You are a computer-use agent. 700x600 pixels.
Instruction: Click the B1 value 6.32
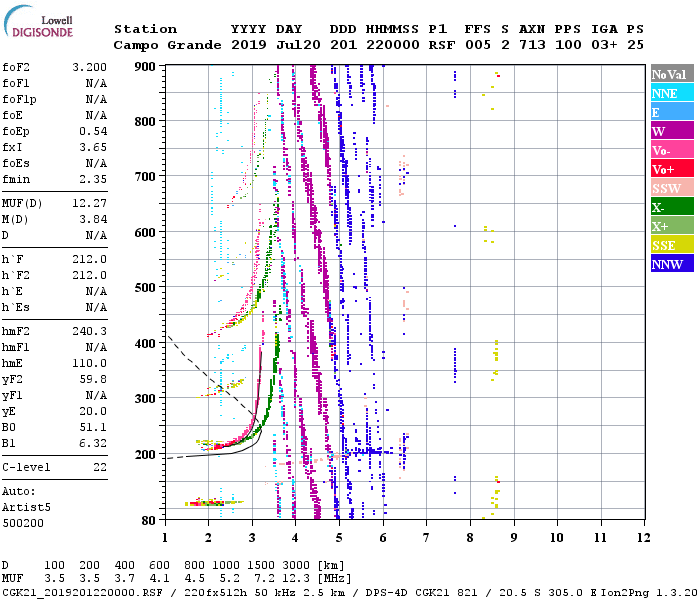(93, 443)
